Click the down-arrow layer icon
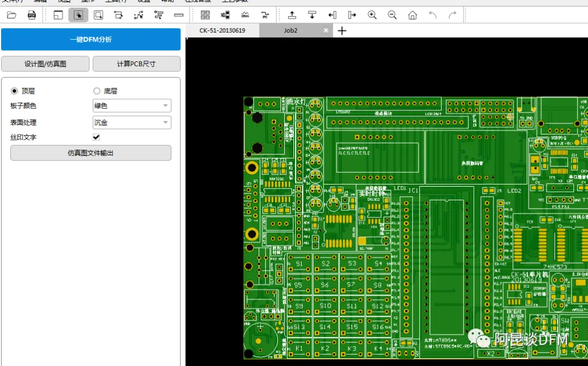The image size is (588, 366). click(312, 15)
